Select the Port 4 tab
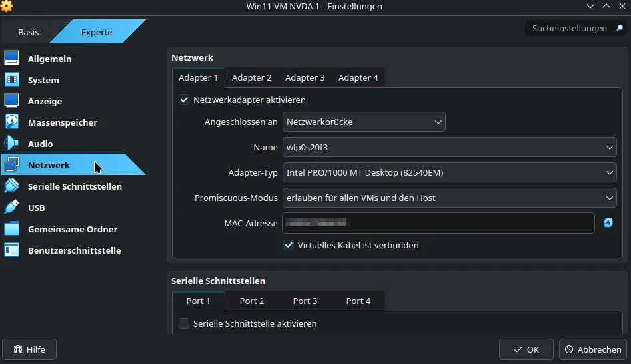Screen dimensions: 631x364 [358, 301]
